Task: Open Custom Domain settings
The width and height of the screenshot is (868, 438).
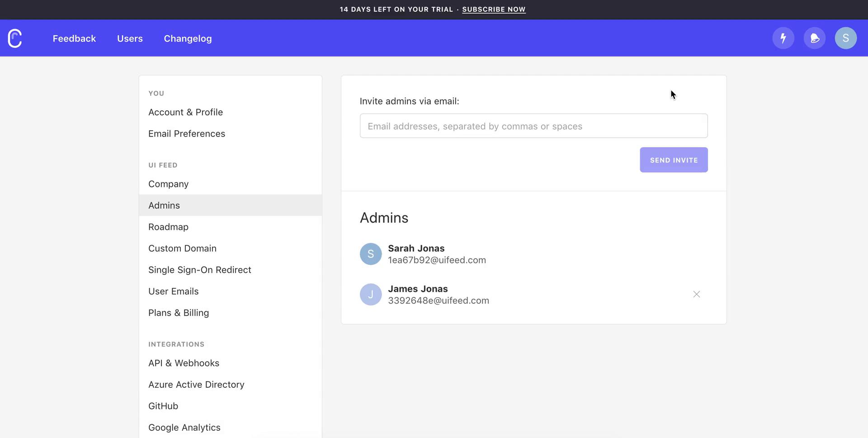Action: 182,248
